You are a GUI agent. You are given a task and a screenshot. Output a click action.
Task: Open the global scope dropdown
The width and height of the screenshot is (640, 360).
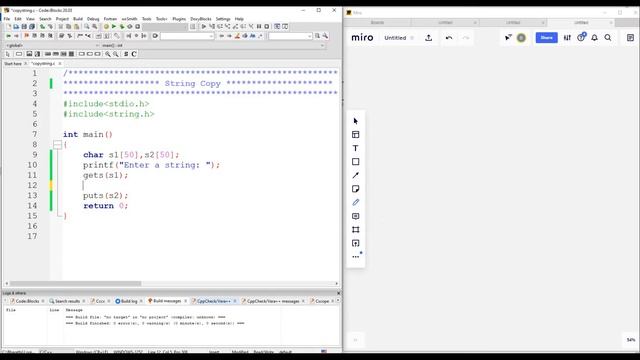pyautogui.click(x=52, y=45)
